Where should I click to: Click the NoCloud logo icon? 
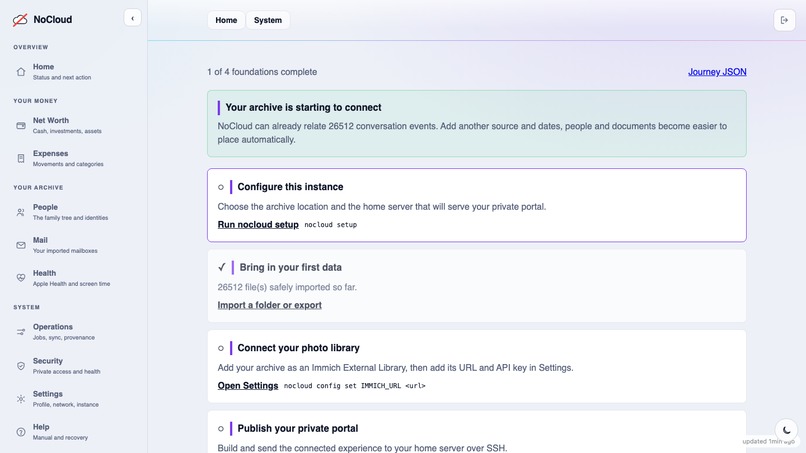click(20, 20)
